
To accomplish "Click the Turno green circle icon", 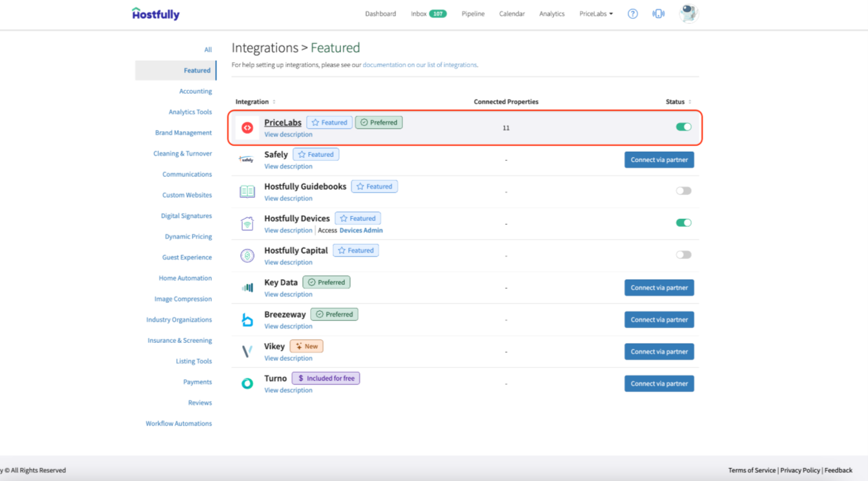I will pos(247,384).
